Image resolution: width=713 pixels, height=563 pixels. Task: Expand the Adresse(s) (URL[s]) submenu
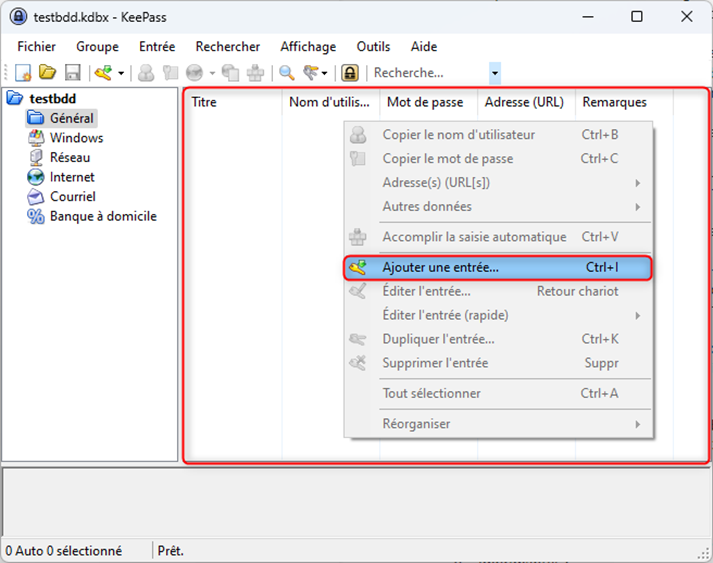coord(498,182)
